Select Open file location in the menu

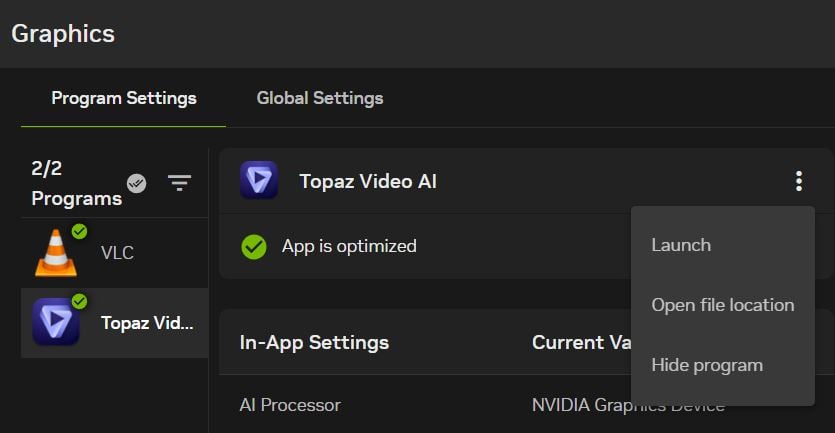[722, 305]
